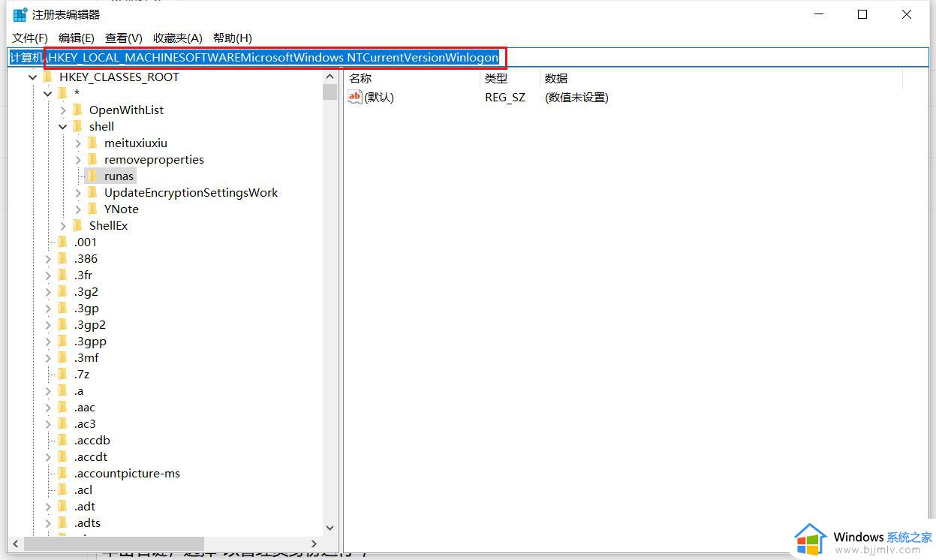Open the 文件(F) menu
Image resolution: width=936 pixels, height=560 pixels.
30,38
